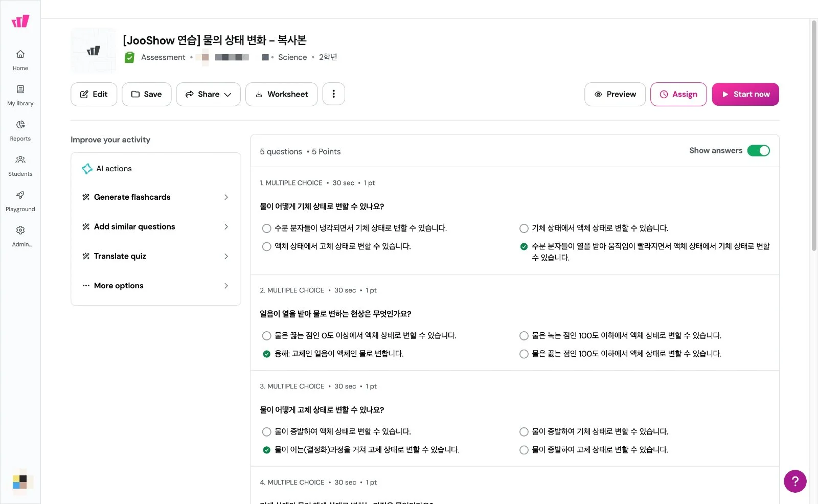
Task: Click the quiz thumbnail image
Action: point(94,51)
